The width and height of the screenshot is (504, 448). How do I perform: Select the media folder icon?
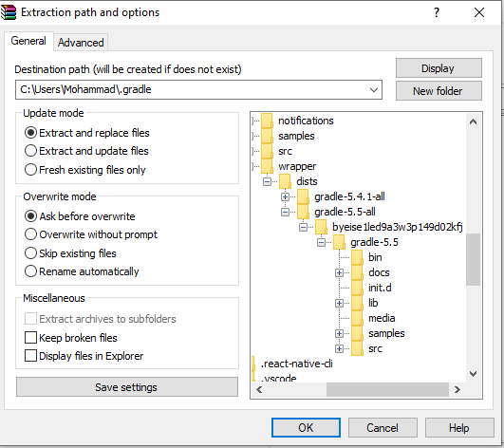pyautogui.click(x=357, y=318)
